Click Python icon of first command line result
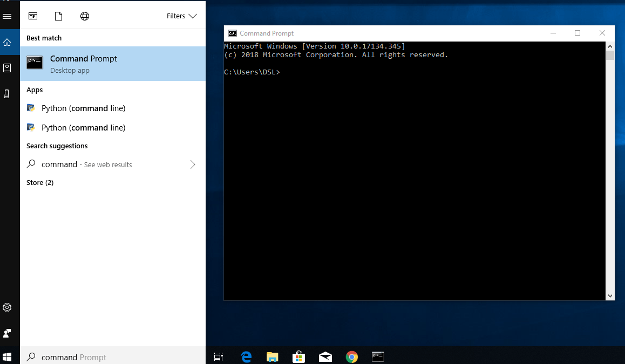The width and height of the screenshot is (625, 364). pyautogui.click(x=31, y=107)
